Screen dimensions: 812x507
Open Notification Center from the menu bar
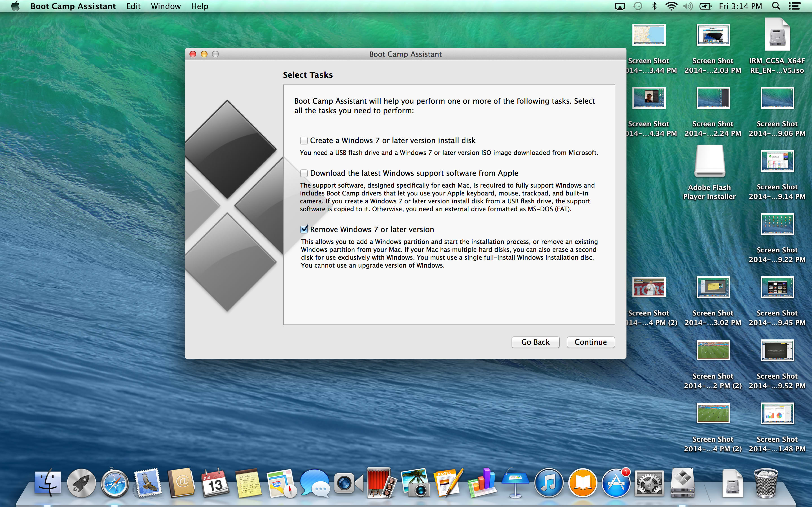795,6
